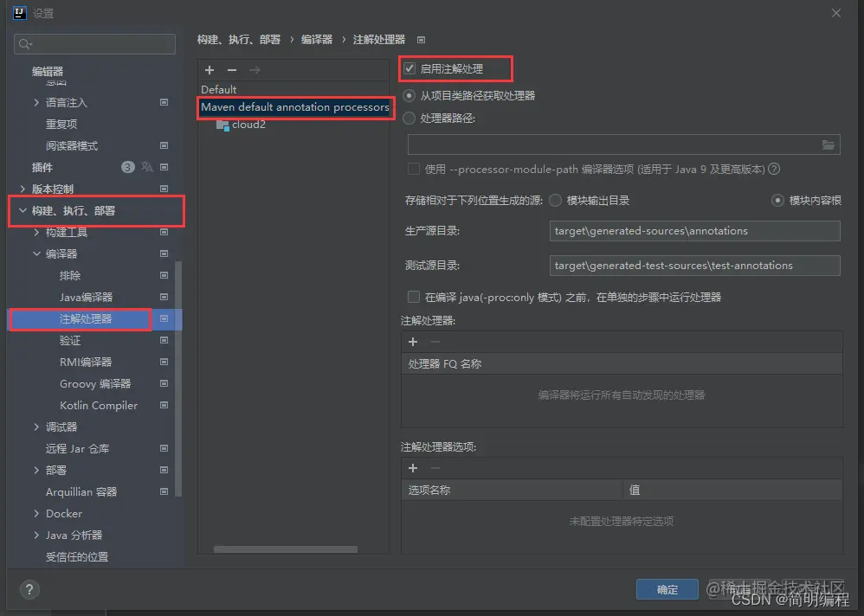
Task: Open 构建、执行、部署 from the breadcrumb
Action: (x=240, y=39)
